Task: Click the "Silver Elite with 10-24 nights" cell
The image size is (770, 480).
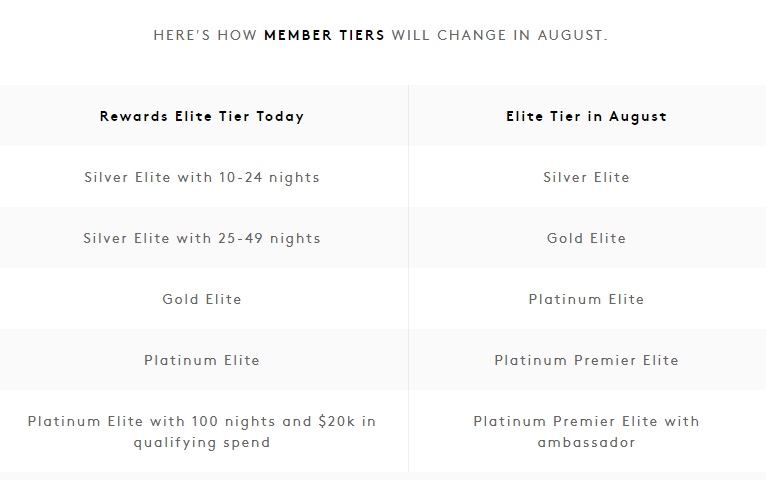Action: 202,177
